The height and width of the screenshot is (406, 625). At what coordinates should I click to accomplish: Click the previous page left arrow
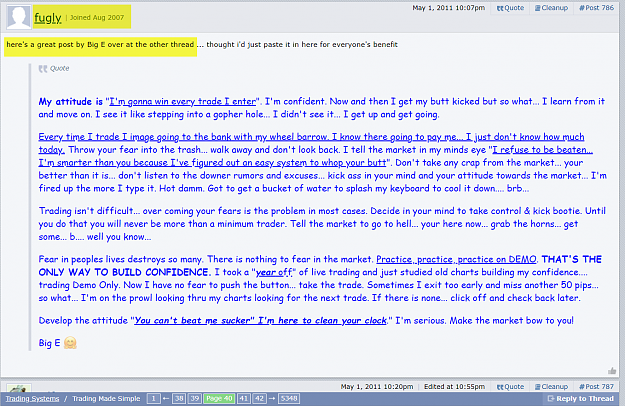tap(166, 398)
